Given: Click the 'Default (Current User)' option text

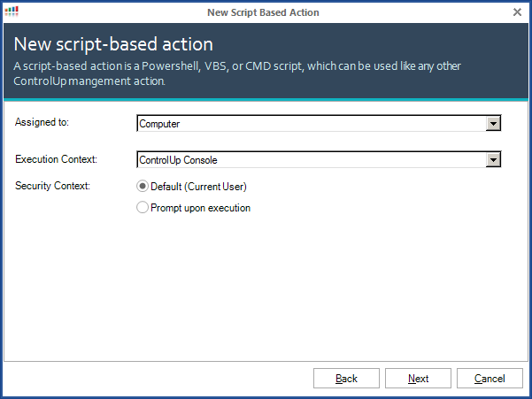Looking at the screenshot, I should (x=198, y=187).
